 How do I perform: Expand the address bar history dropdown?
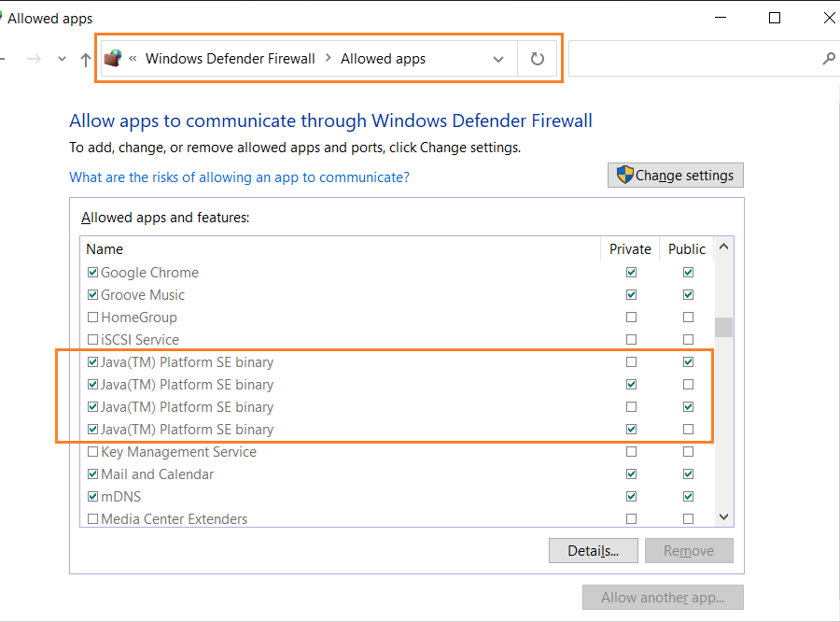click(x=498, y=59)
